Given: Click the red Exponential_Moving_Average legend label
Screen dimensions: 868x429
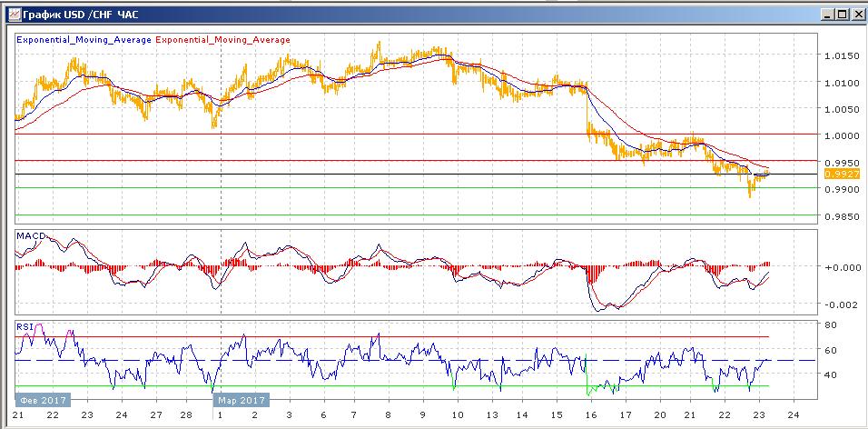Looking at the screenshot, I should [223, 40].
